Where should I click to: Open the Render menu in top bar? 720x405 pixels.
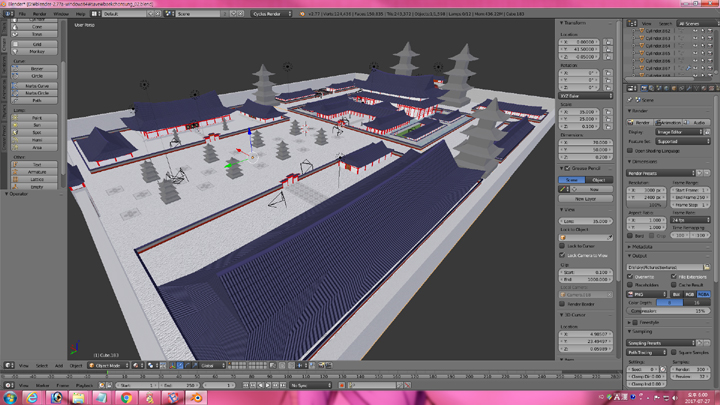pyautogui.click(x=39, y=14)
